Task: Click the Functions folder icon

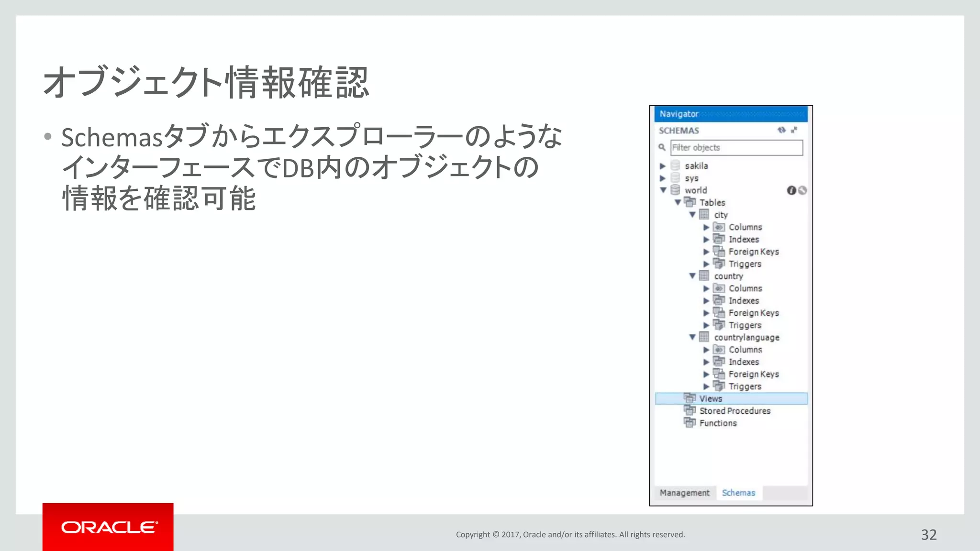Action: (x=690, y=422)
